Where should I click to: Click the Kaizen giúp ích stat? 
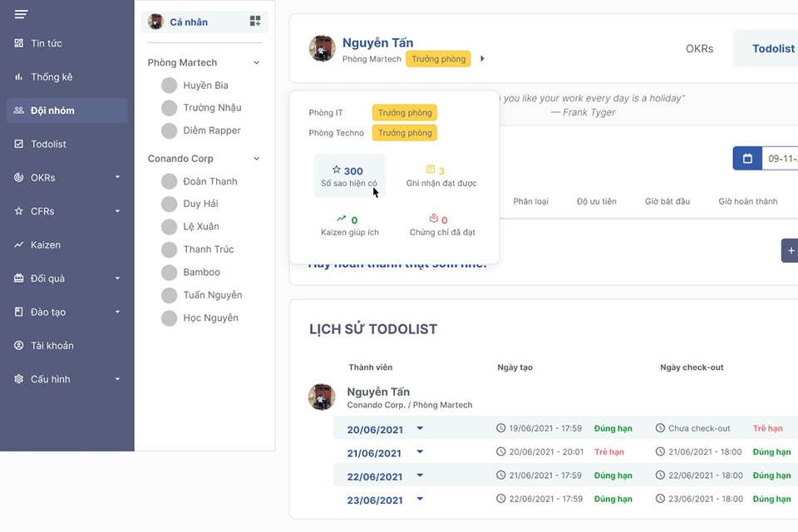tap(350, 225)
